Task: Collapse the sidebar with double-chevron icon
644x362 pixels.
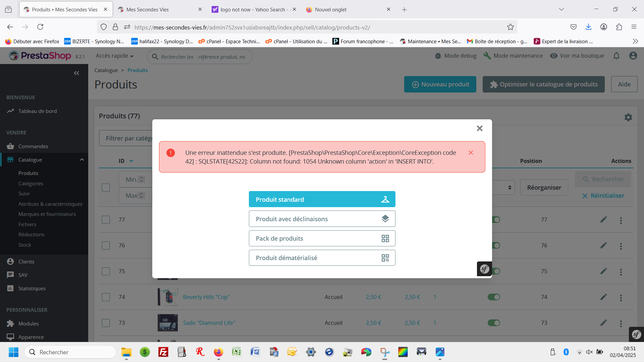Action: pos(76,73)
